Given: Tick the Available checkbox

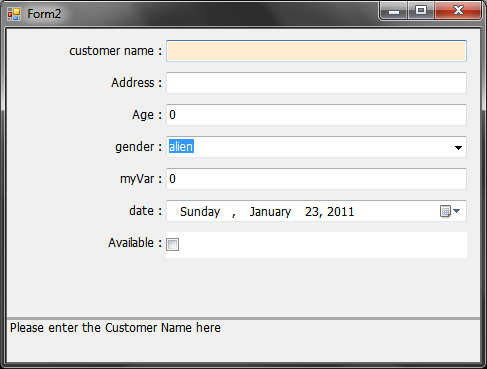Looking at the screenshot, I should click(172, 244).
